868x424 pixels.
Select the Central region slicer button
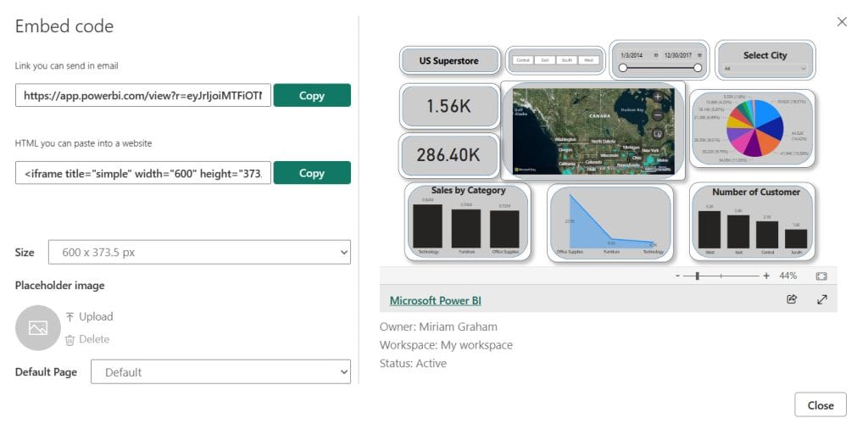coord(522,60)
